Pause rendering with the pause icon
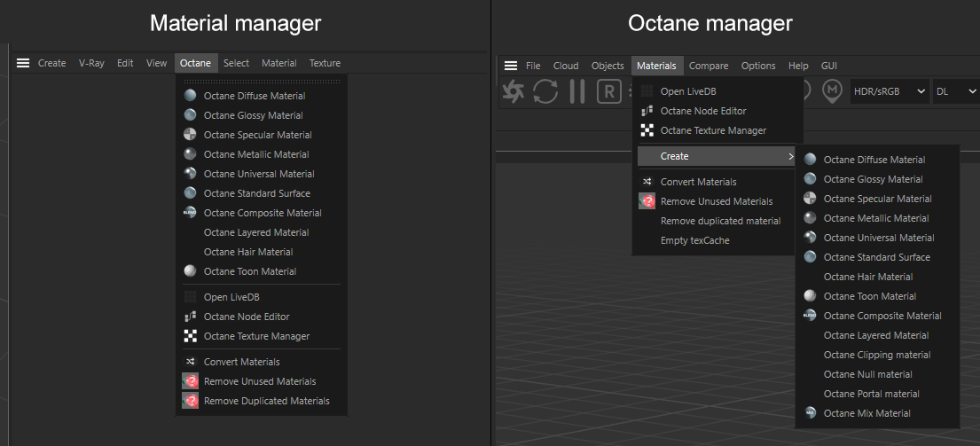980x446 pixels. tap(576, 92)
